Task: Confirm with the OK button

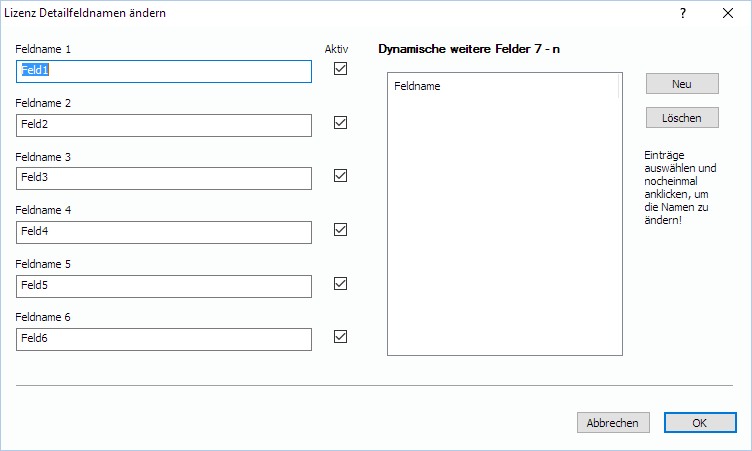Action: click(700, 423)
